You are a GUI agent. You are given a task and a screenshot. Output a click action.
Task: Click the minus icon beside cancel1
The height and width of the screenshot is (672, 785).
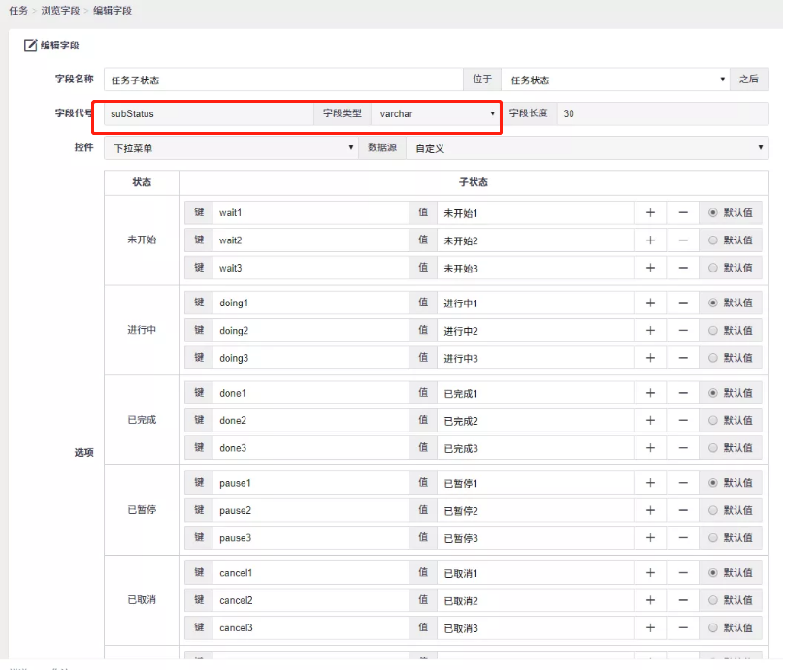683,573
